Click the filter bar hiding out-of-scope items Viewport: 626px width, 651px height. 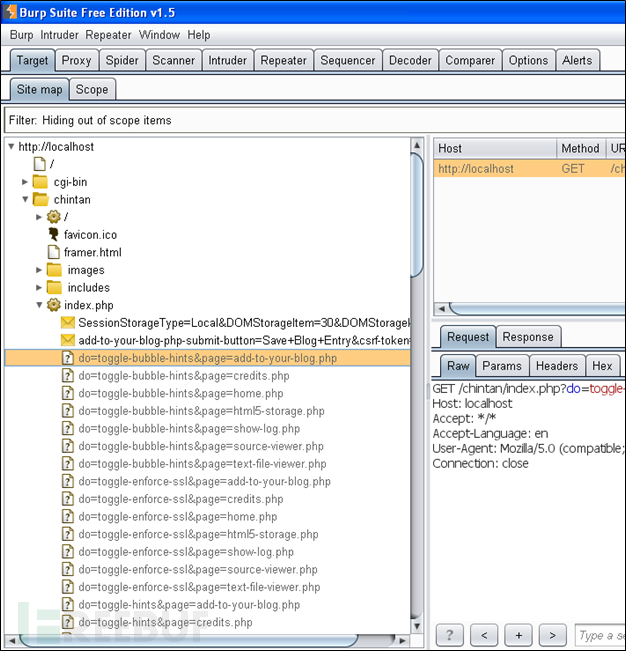click(x=314, y=120)
